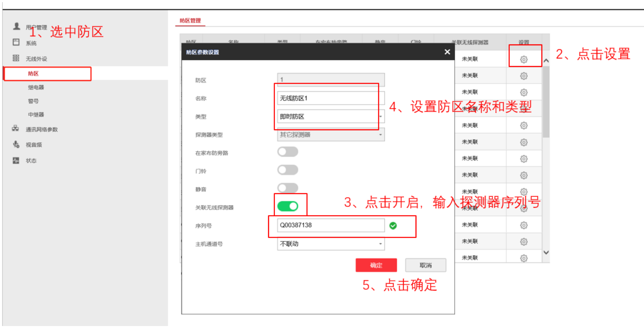Image resolution: width=644 pixels, height=329 pixels.
Task: Switch to the 防区管理 tab
Action: tap(190, 20)
